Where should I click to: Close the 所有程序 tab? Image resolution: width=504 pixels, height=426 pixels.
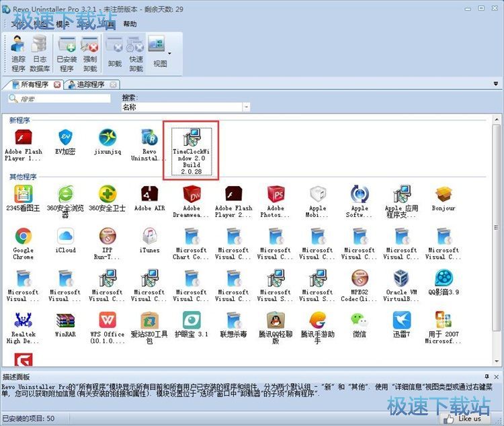[x=57, y=85]
